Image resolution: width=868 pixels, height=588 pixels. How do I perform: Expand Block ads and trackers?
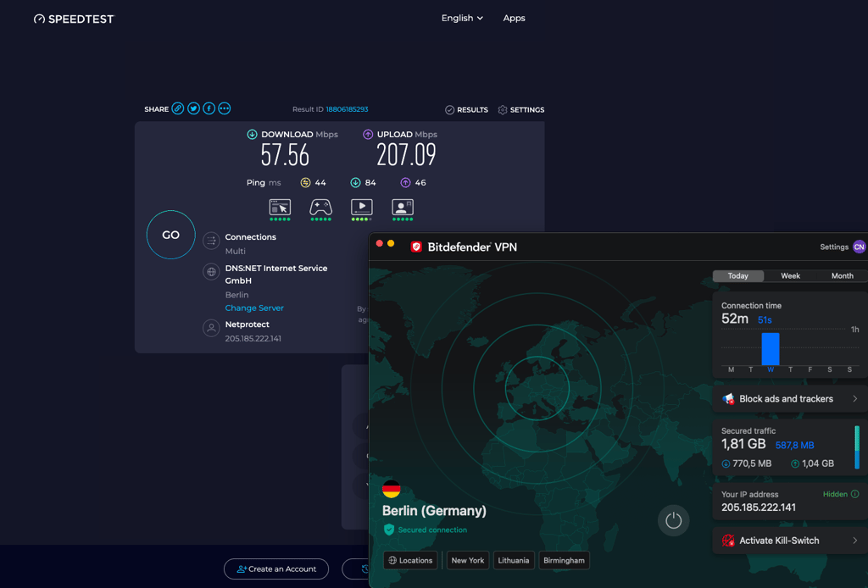[790, 399]
